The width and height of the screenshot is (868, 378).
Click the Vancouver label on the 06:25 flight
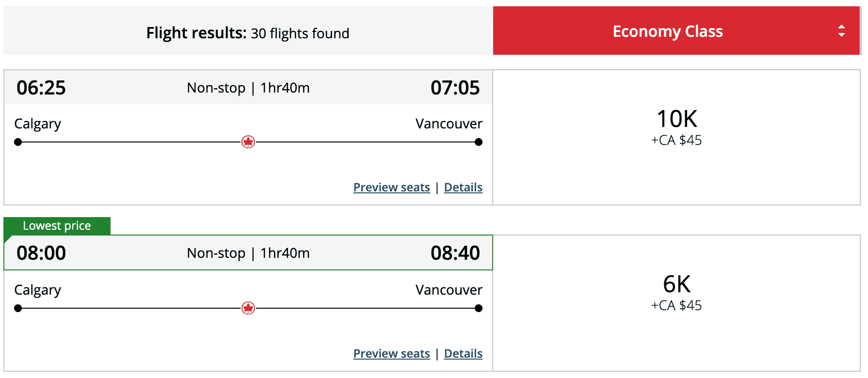point(449,124)
